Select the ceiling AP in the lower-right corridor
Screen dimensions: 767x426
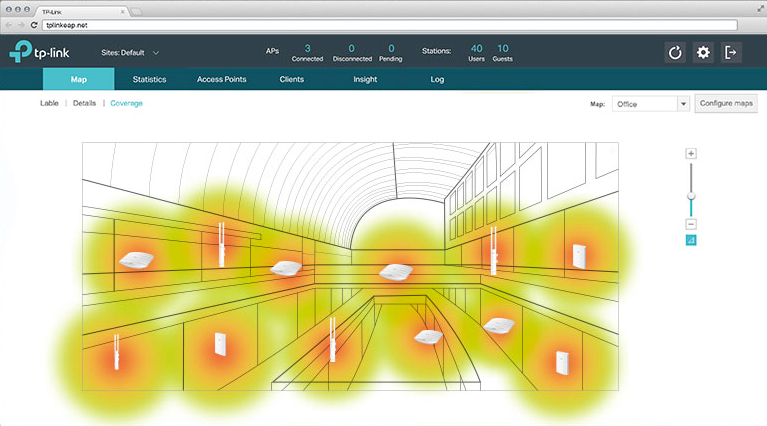pos(499,326)
